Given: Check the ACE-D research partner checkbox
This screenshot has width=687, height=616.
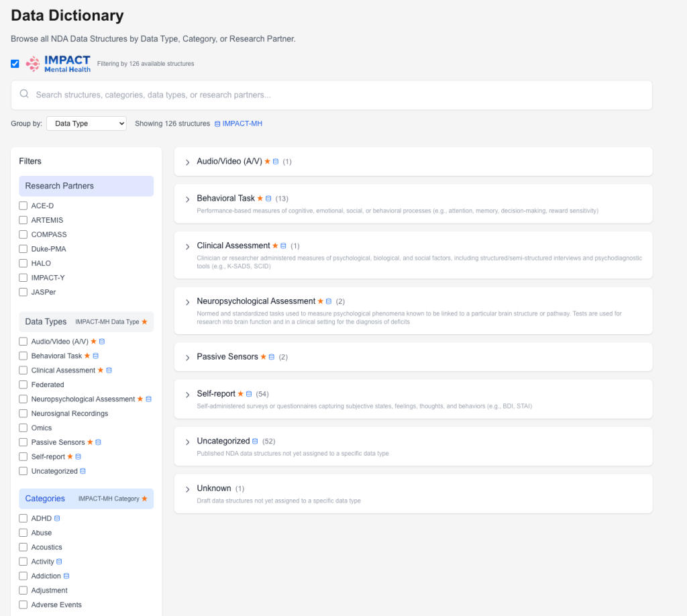Looking at the screenshot, I should 23,205.
